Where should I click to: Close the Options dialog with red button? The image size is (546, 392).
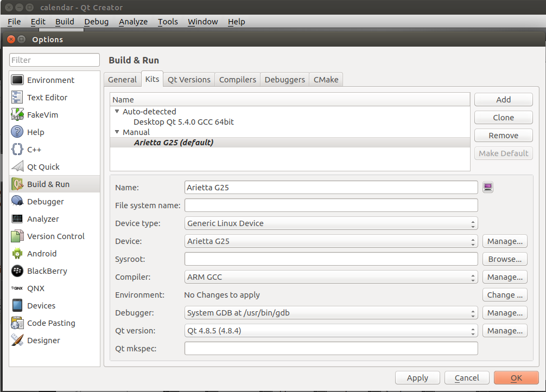(11, 39)
